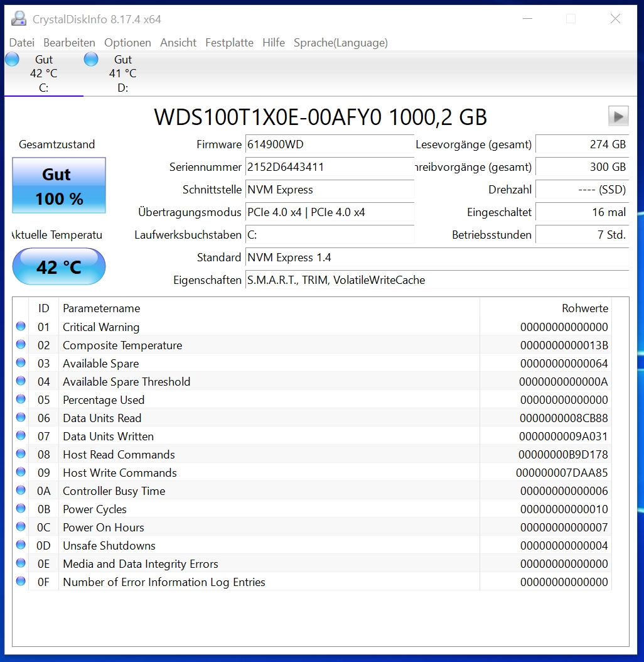Click the next disk arrow button
Viewport: 644px width, 662px height.
coord(618,116)
